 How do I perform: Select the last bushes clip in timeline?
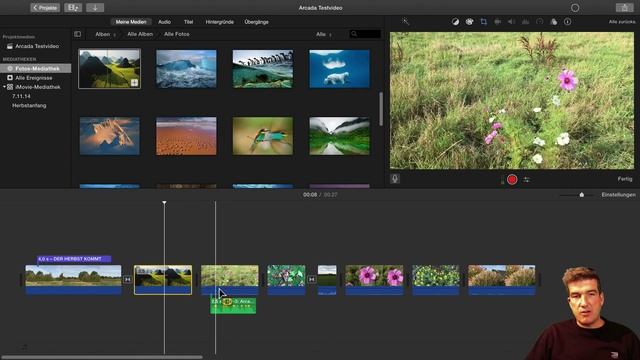[502, 280]
